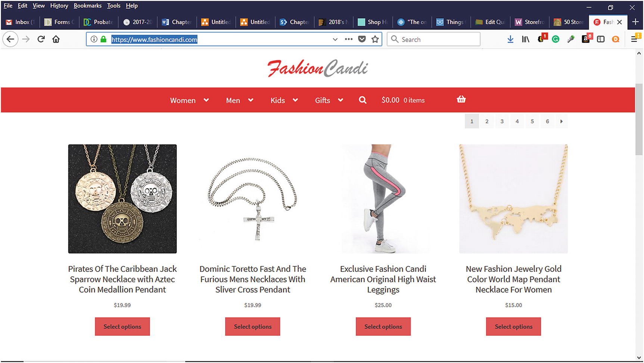The height and width of the screenshot is (363, 644).
Task: Save the page to Pocket
Action: 362,39
